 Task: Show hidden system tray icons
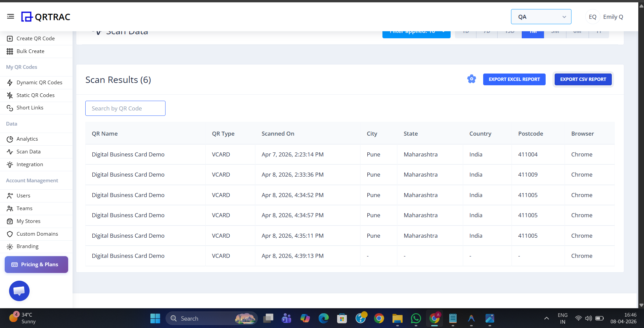coord(546,318)
